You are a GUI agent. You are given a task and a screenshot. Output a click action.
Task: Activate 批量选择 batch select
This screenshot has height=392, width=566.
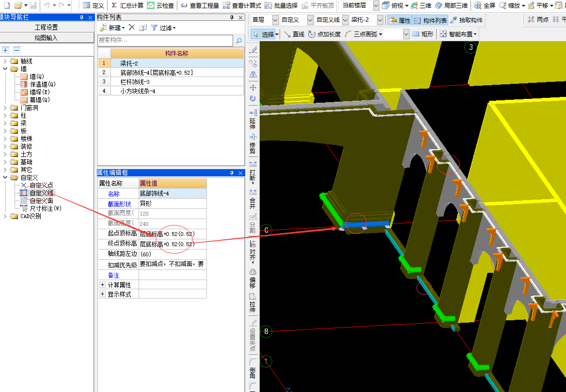281,5
